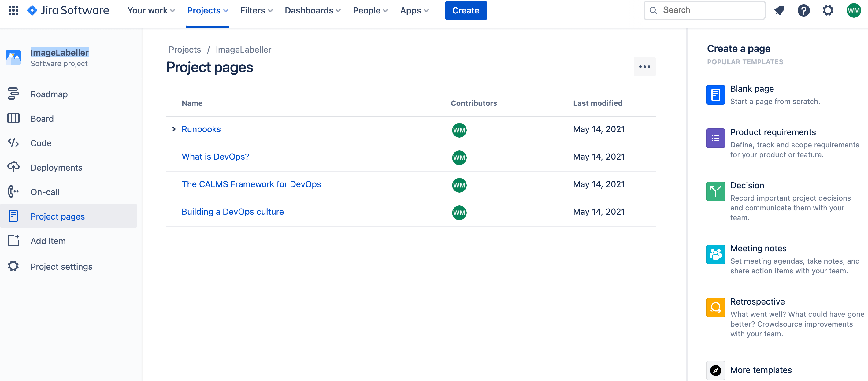868x381 pixels.
Task: Click the Project pages icon in sidebar
Action: coord(13,216)
